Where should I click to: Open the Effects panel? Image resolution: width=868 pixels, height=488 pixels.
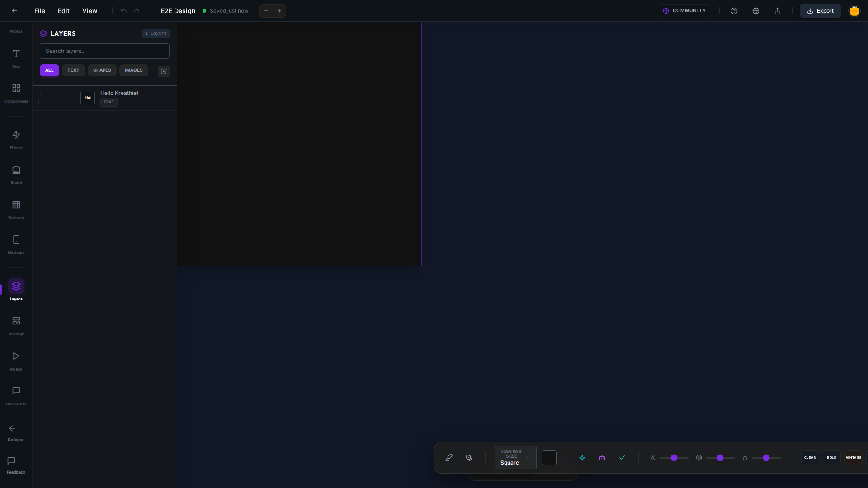[x=16, y=140]
